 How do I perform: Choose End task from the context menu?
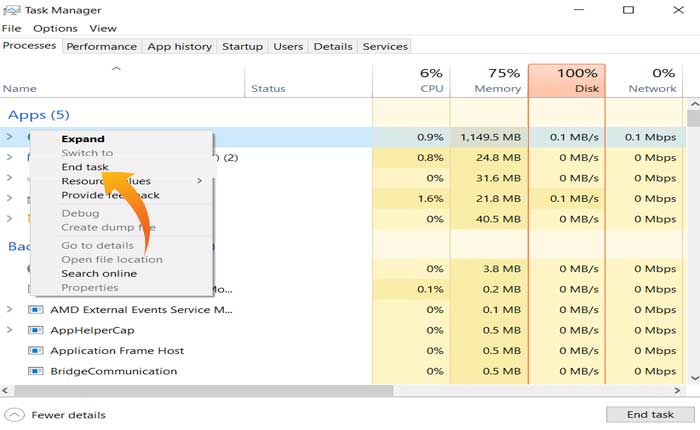tap(85, 167)
